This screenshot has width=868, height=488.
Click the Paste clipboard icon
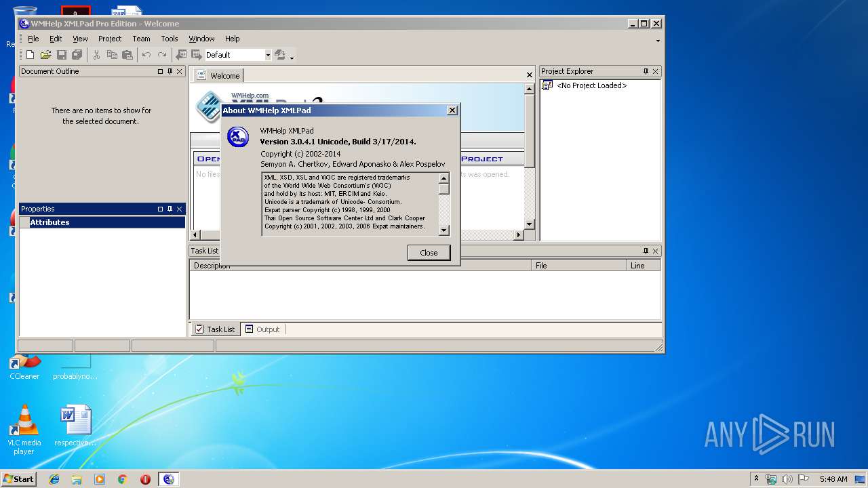coord(127,55)
